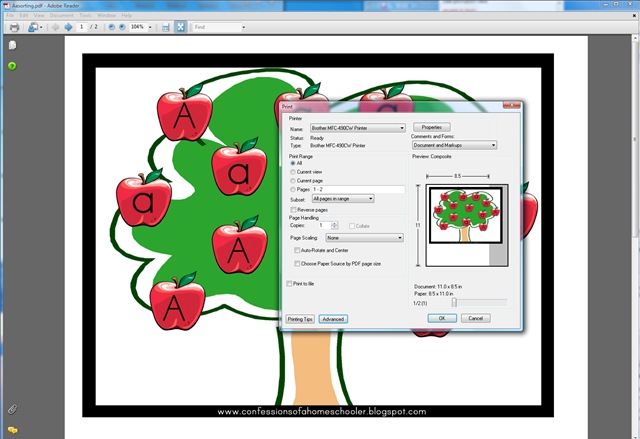Open the Help menu
This screenshot has width=640, height=439.
[127, 16]
